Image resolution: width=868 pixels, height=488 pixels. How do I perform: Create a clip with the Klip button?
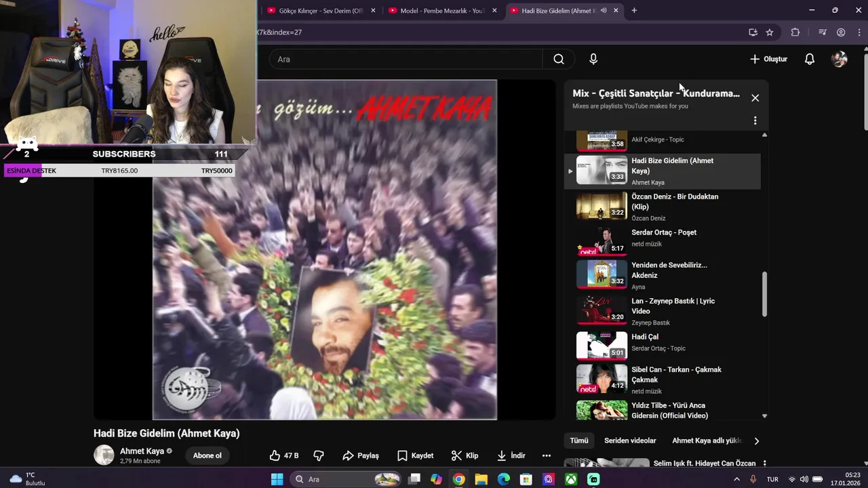[465, 455]
